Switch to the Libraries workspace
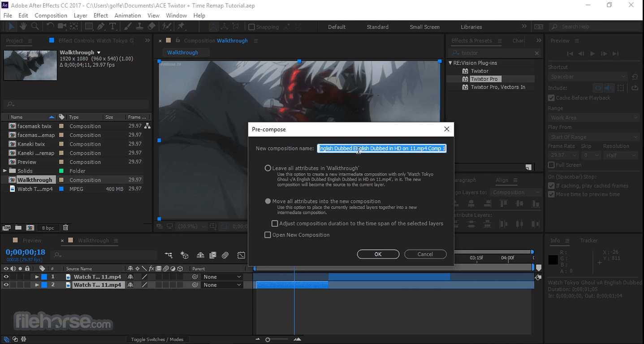Viewport: 644px width, 344px height. tap(471, 27)
